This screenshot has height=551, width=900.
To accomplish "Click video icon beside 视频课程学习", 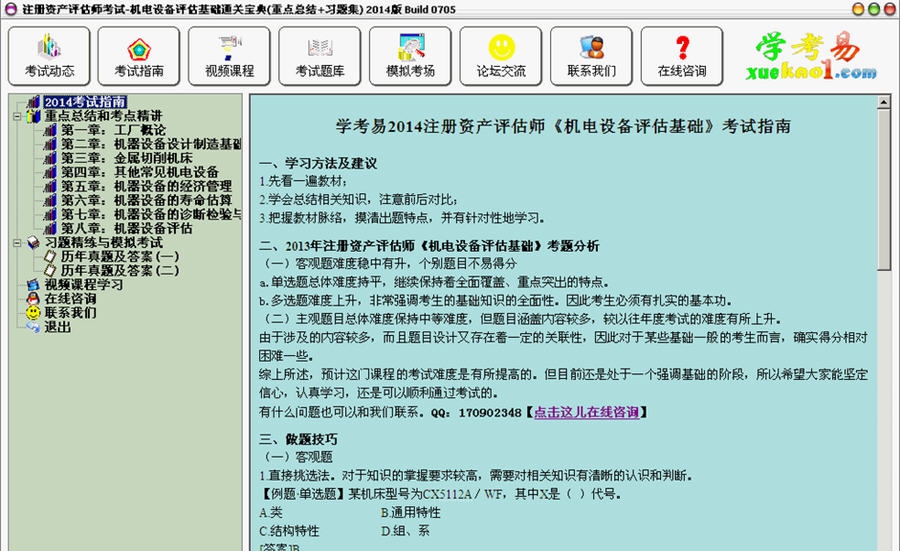I will [x=34, y=285].
